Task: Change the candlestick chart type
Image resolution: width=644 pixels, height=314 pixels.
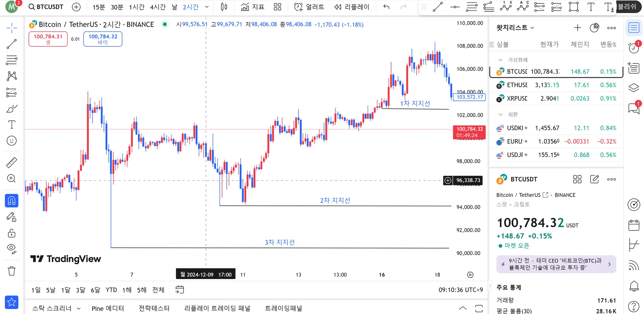Action: 224,7
